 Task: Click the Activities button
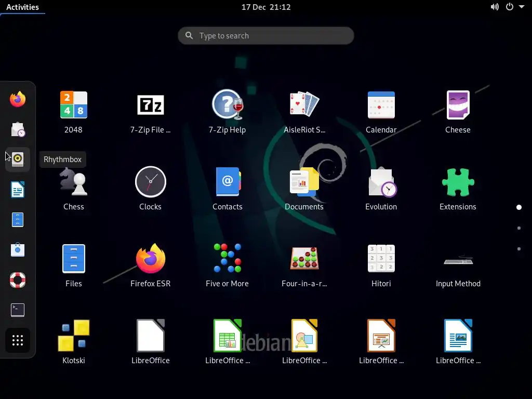point(22,7)
